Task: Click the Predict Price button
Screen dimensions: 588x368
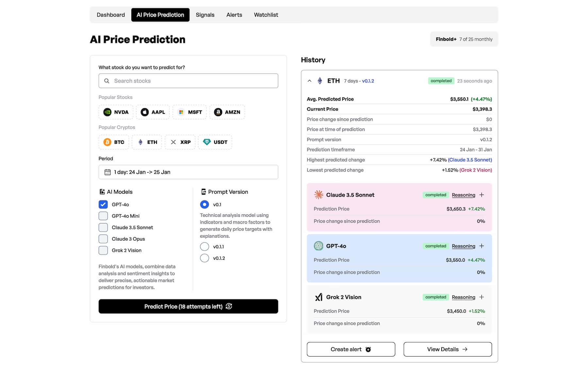Action: [x=188, y=307]
